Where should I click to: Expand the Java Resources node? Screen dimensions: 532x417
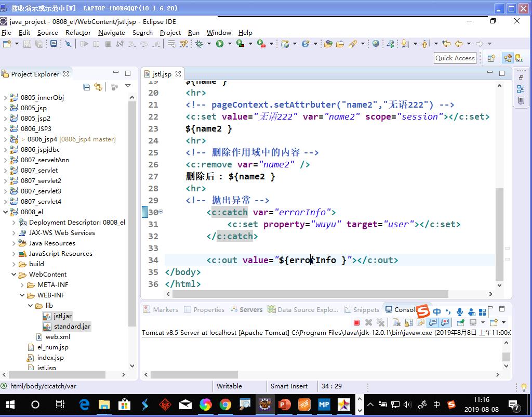click(x=14, y=243)
